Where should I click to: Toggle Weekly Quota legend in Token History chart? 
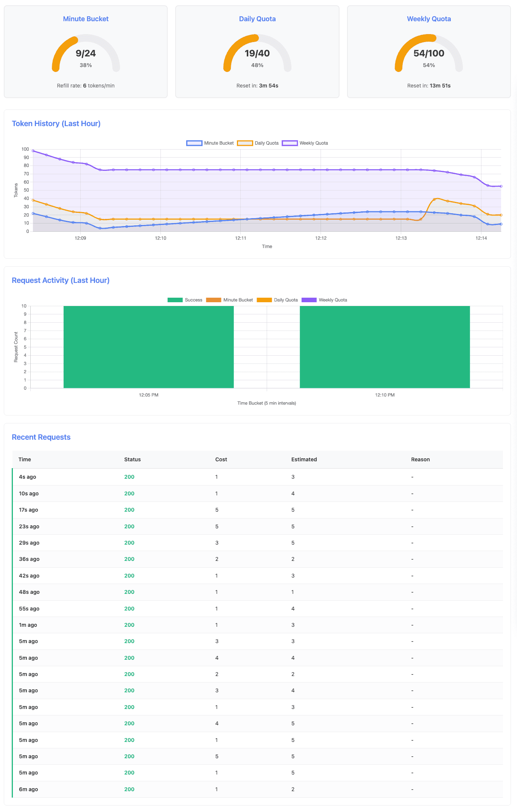[x=305, y=143]
